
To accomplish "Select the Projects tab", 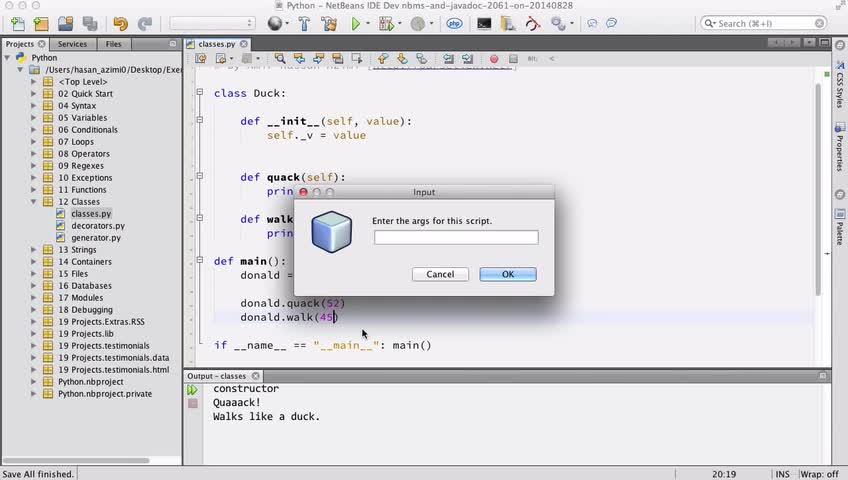I will click(19, 44).
